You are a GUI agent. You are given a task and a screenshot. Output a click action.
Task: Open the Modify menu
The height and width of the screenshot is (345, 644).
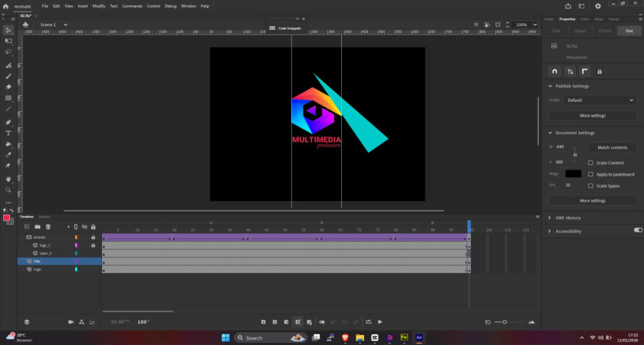[x=99, y=5]
